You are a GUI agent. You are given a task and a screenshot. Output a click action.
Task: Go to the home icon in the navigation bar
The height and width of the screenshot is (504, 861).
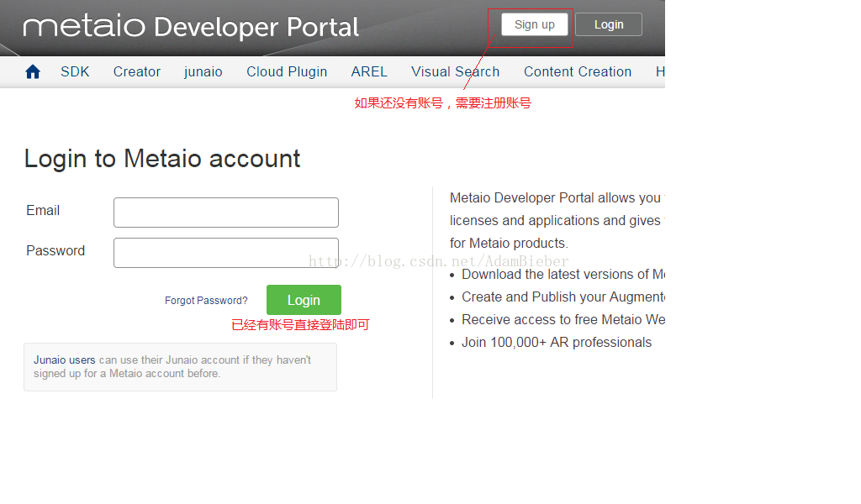pos(33,72)
